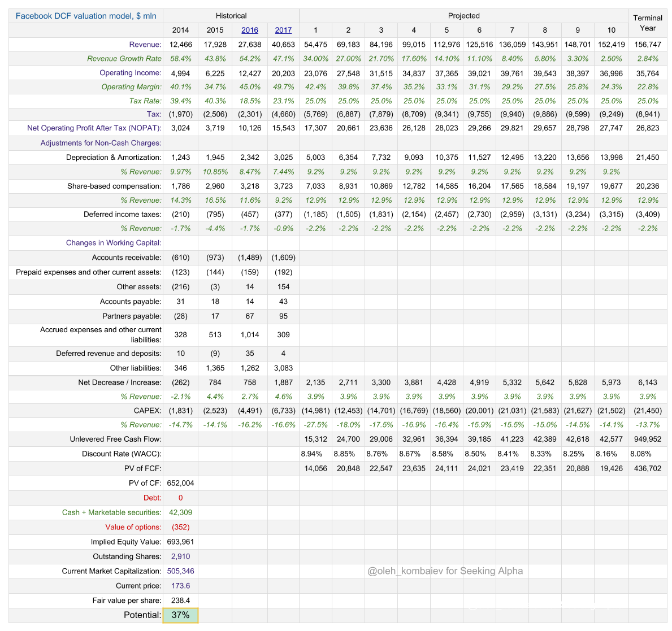Select year 7 operating income 39,761

coord(512,73)
